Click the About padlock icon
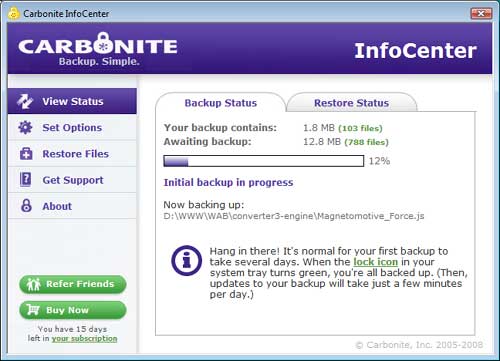Viewport: 500px width, 361px height. pyautogui.click(x=26, y=206)
